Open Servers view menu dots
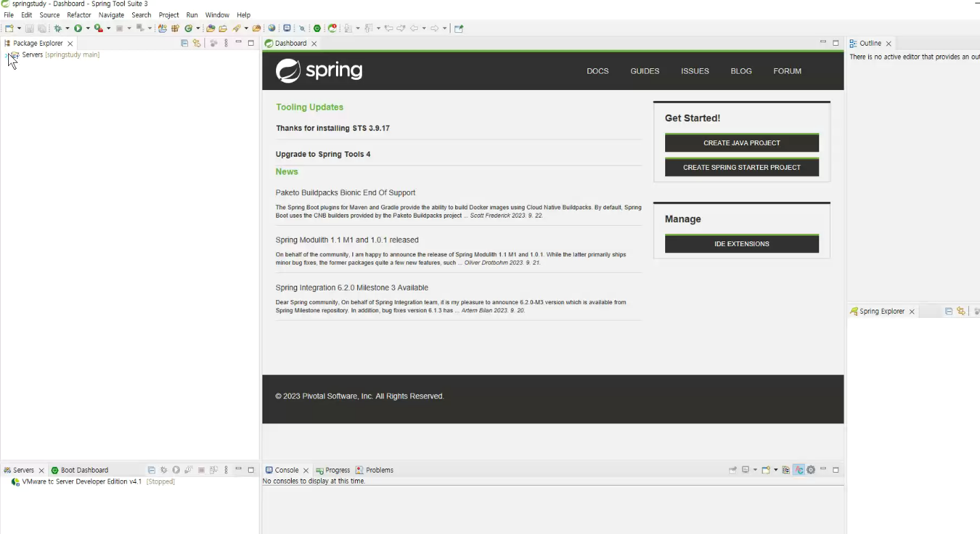The height and width of the screenshot is (534, 980). click(226, 470)
